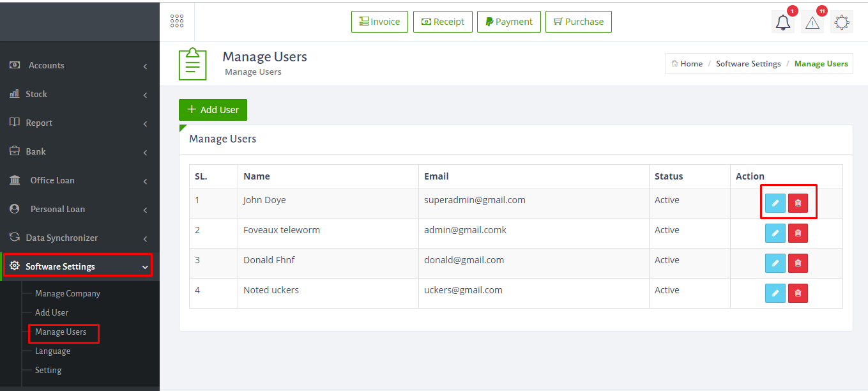
Task: Click the gear settings icon in top bar
Action: (x=842, y=22)
